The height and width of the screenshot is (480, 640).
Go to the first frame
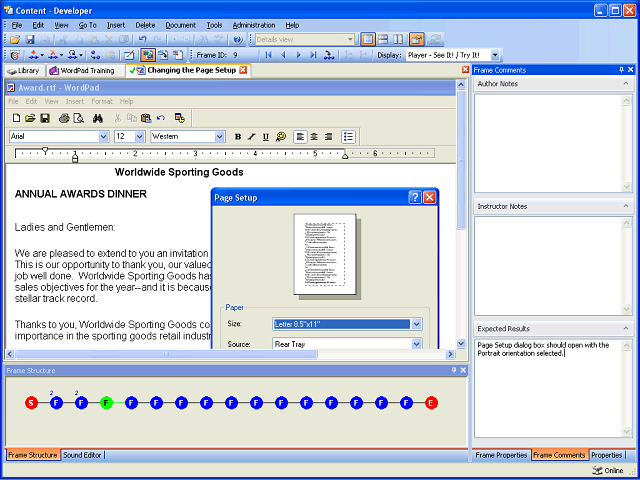[x=268, y=55]
